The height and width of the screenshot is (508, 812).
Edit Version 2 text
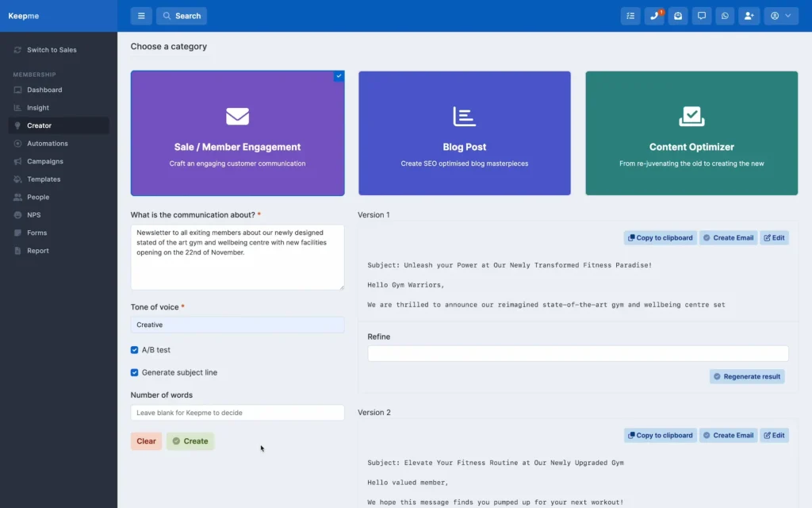click(x=774, y=436)
